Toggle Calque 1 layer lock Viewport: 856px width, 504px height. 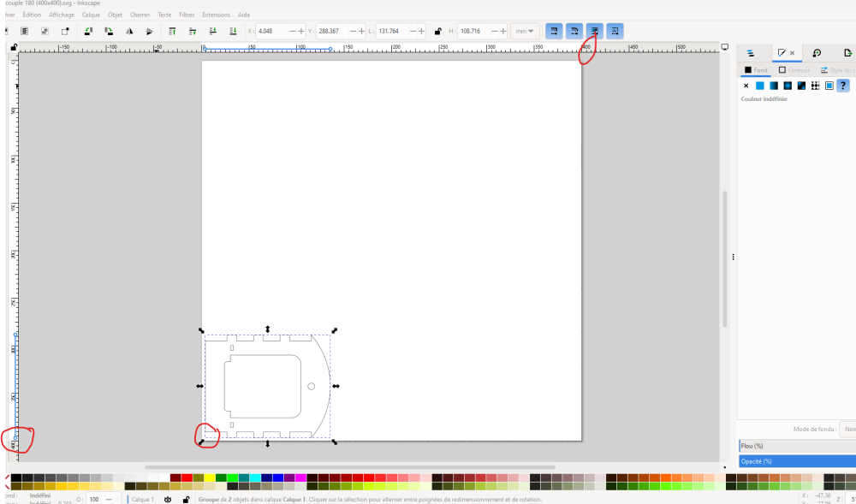[185, 499]
